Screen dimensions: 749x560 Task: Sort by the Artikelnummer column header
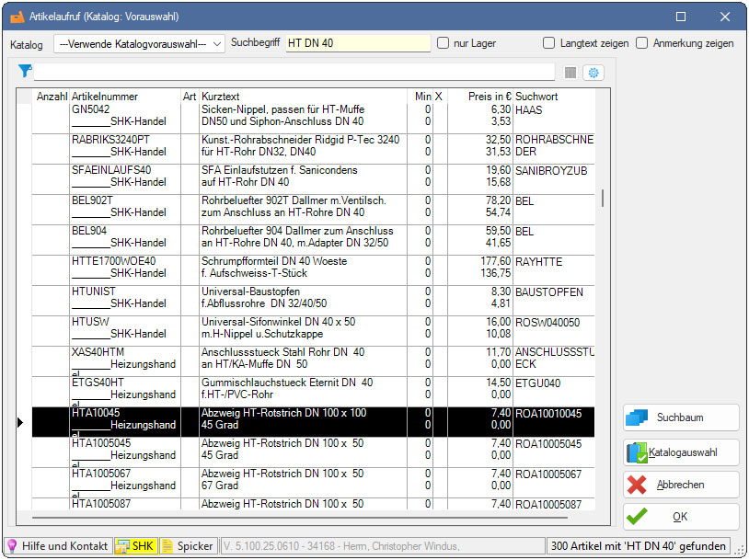[105, 97]
